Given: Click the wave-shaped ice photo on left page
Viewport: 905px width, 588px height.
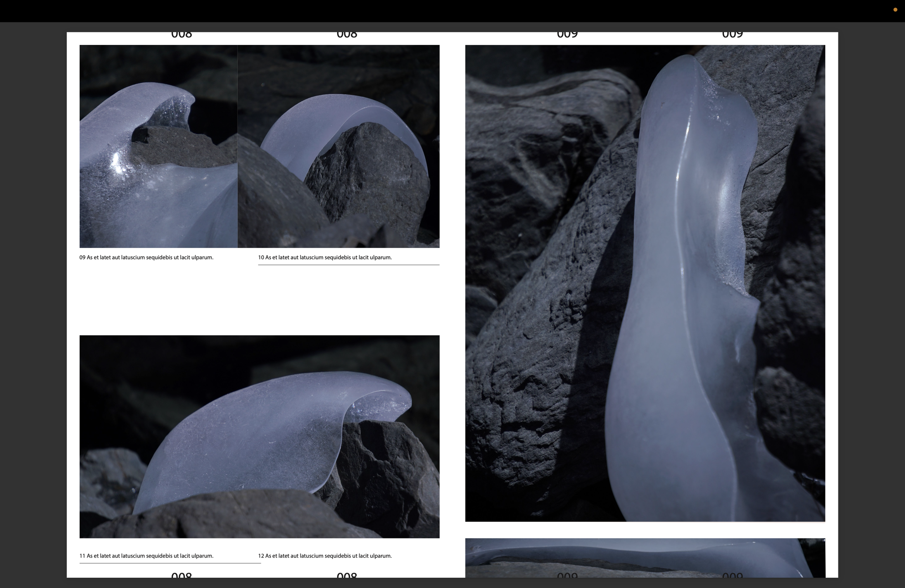Looking at the screenshot, I should [x=259, y=437].
